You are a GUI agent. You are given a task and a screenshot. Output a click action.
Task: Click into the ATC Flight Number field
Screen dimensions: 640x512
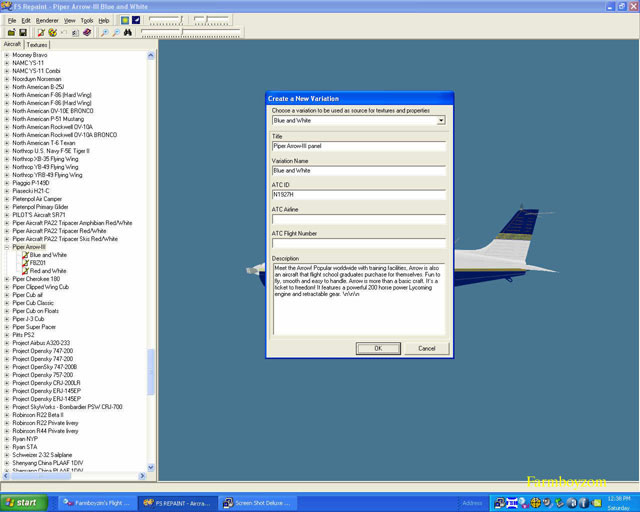359,243
